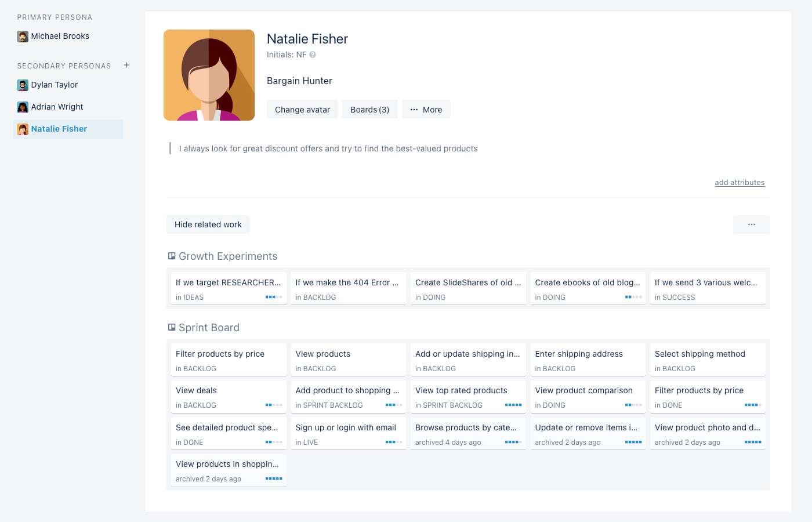
Task: Click the add attributes link
Action: coord(739,182)
